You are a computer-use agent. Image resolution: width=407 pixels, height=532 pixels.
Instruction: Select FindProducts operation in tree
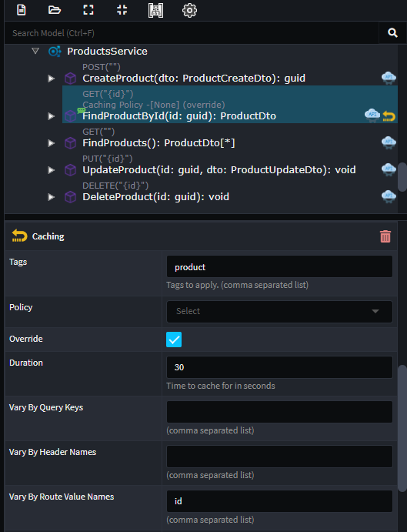pyautogui.click(x=158, y=143)
